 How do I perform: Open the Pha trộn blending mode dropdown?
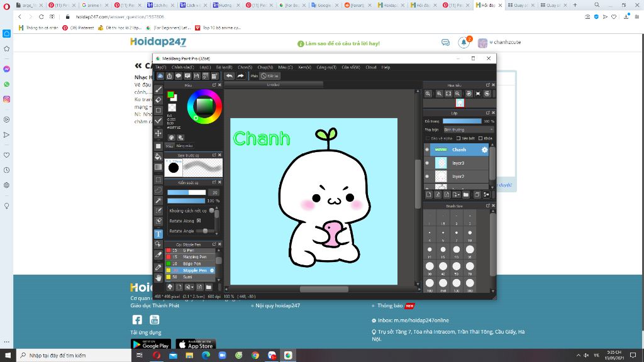[468, 129]
